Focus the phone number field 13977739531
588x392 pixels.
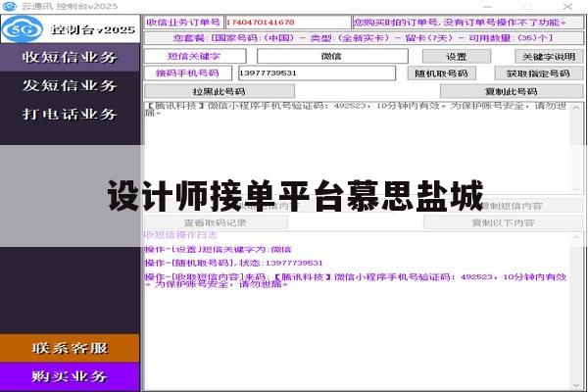click(317, 73)
